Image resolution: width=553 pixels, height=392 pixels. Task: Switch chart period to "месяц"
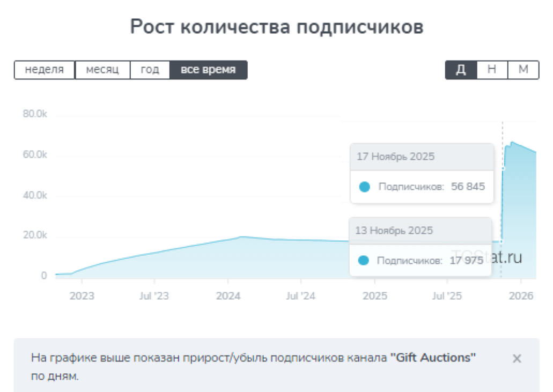pos(102,70)
